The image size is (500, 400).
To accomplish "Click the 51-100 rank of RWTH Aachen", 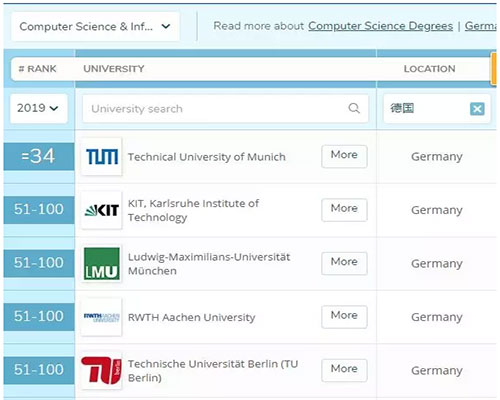I will pyautogui.click(x=39, y=317).
